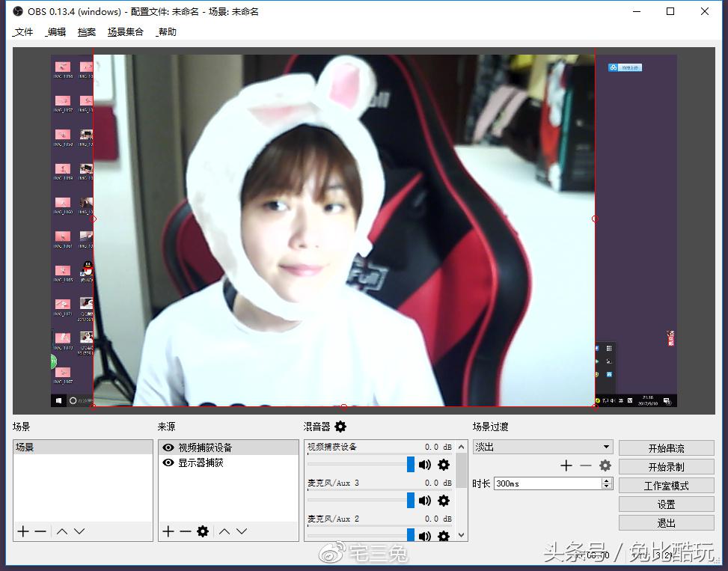Mute the 麦克风/Aux 3 audio channel
This screenshot has width=728, height=571.
(425, 501)
